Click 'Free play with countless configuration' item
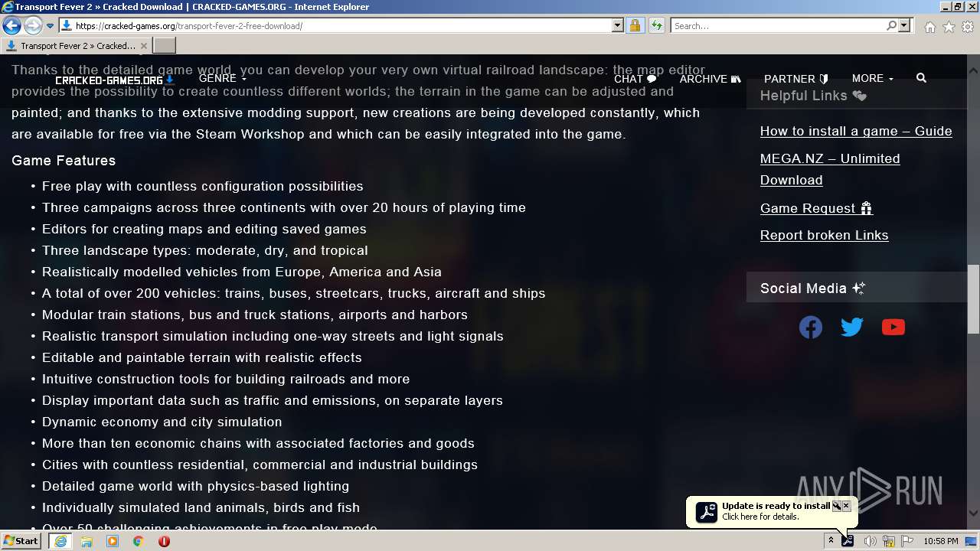 point(203,186)
